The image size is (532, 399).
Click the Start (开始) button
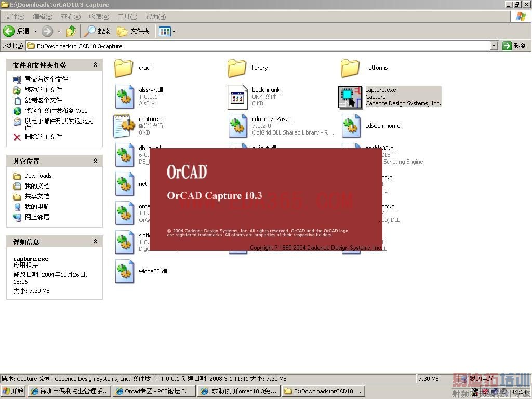pos(13,391)
